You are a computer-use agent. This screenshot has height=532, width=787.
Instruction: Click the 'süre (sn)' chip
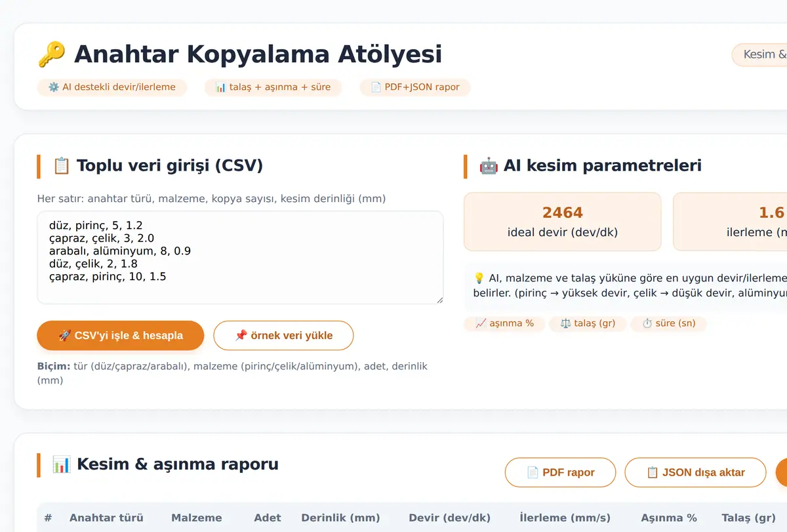tap(668, 323)
